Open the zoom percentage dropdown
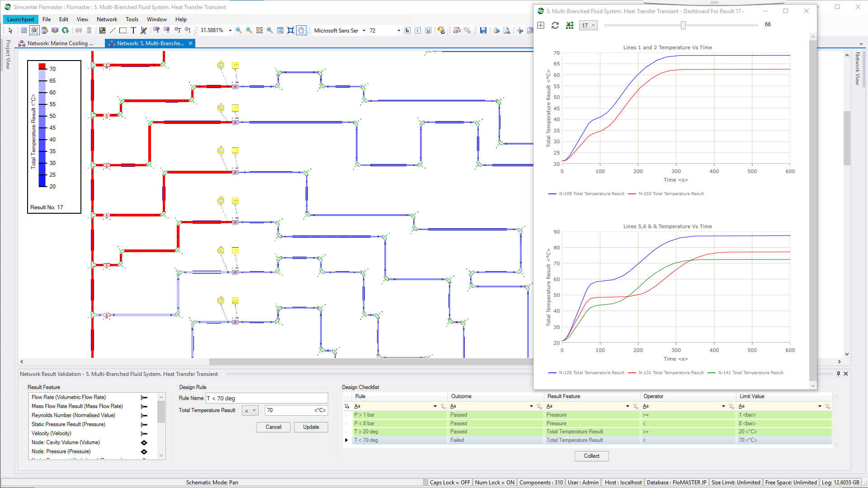Viewport: 868px width, 488px height. click(x=231, y=30)
